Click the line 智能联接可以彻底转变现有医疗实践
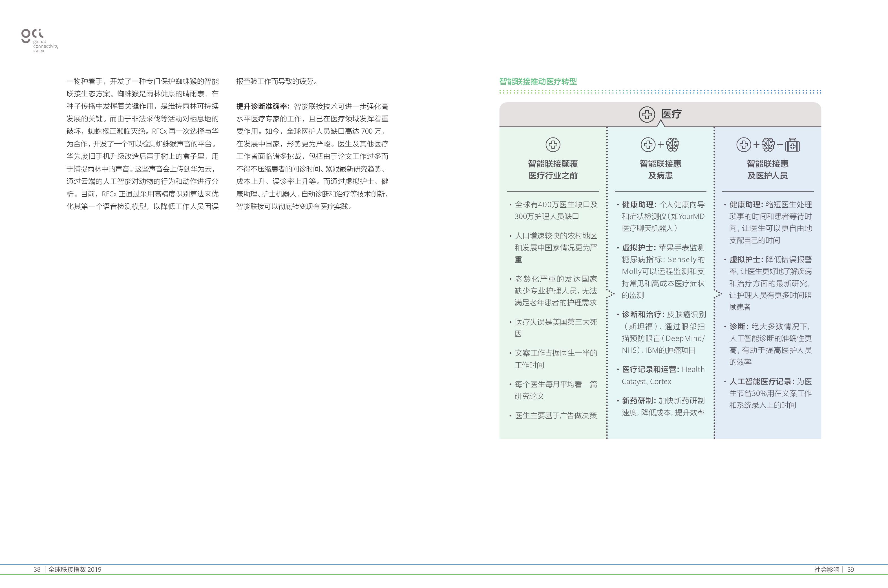 point(295,207)
